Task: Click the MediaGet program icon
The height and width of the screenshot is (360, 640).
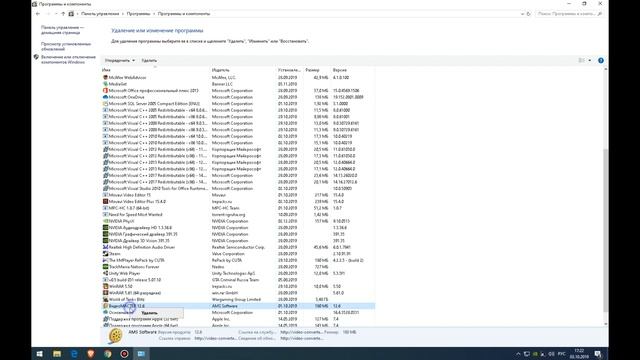Action: click(105, 84)
